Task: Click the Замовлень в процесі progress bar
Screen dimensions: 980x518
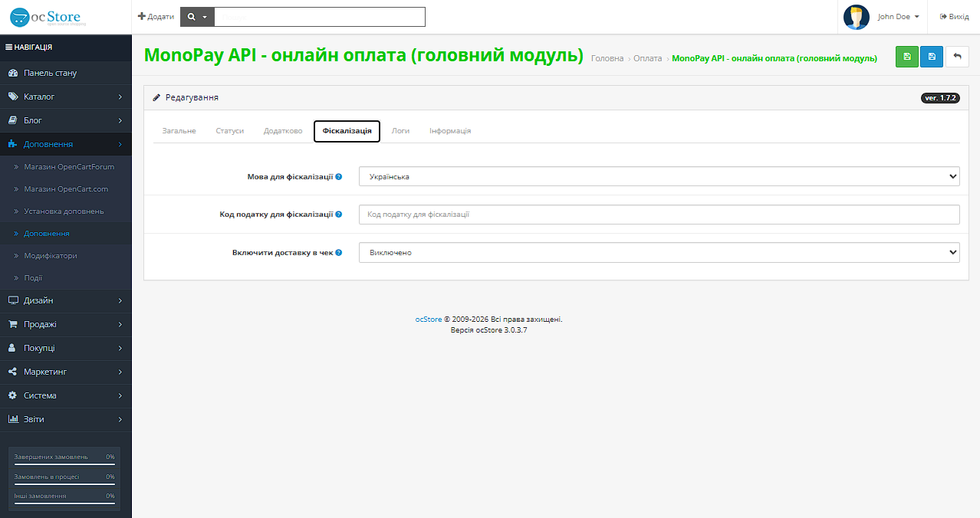Action: [64, 484]
